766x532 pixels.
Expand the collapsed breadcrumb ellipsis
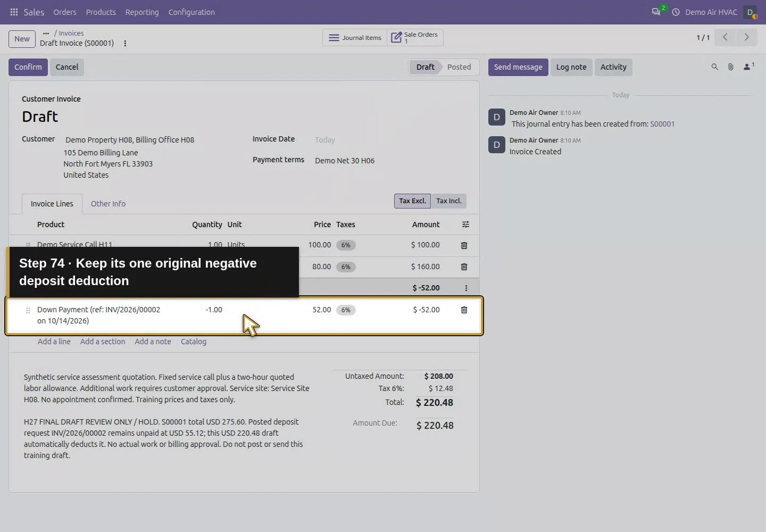point(46,33)
